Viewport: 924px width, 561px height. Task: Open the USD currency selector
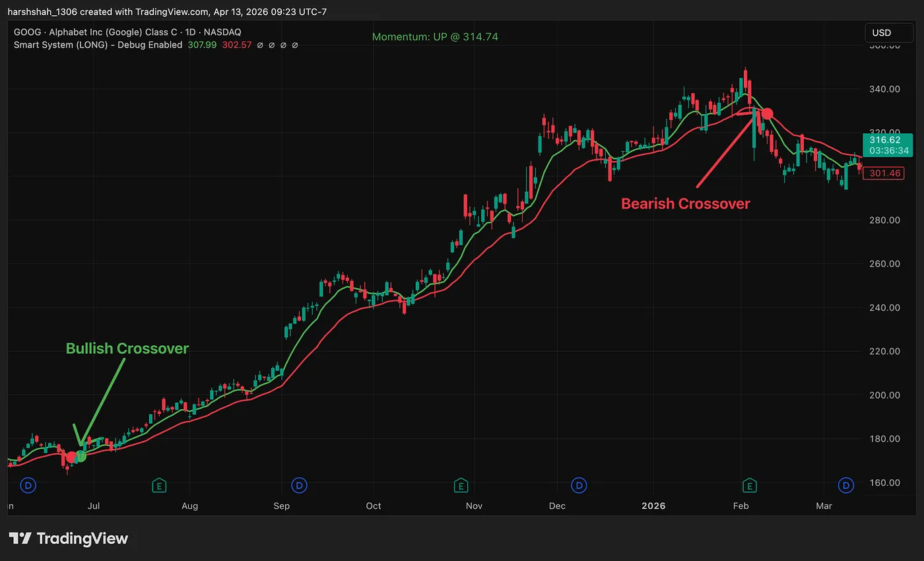(888, 32)
